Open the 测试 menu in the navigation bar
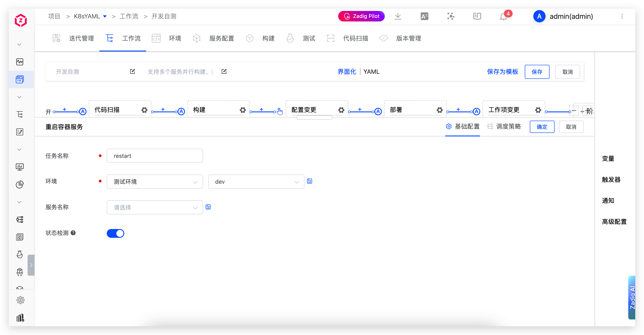The height and width of the screenshot is (335, 644). pos(309,38)
